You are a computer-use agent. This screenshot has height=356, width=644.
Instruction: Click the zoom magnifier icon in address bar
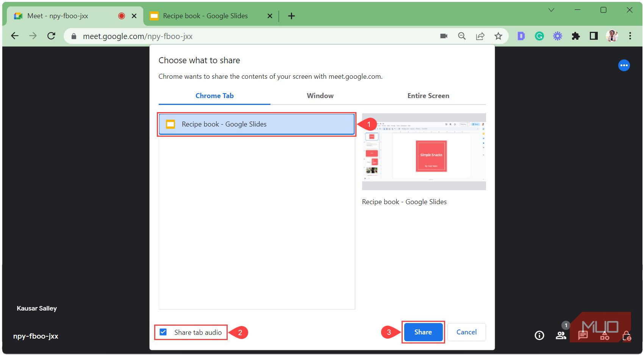462,36
